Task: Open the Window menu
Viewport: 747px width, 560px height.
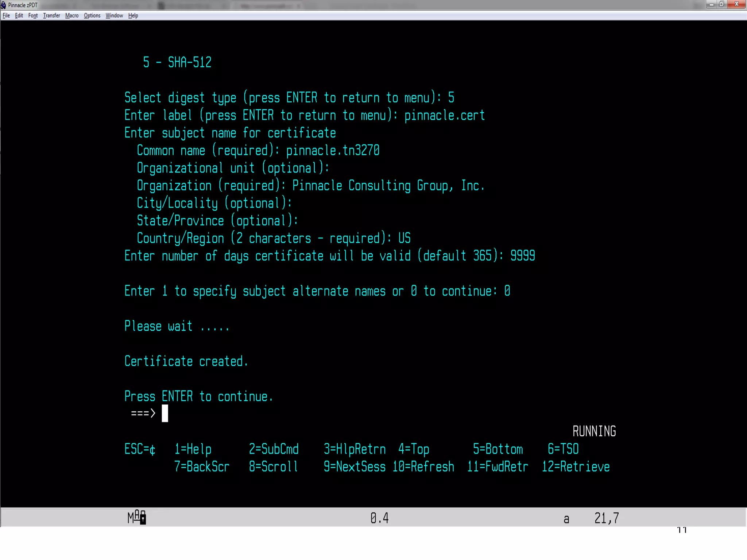Action: [x=114, y=15]
